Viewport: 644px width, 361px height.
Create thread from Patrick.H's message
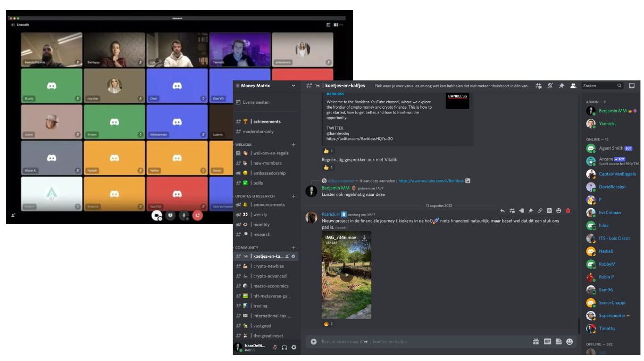(512, 211)
